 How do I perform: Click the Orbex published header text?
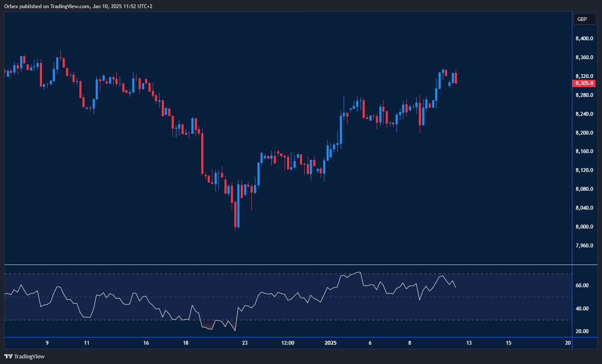click(78, 6)
